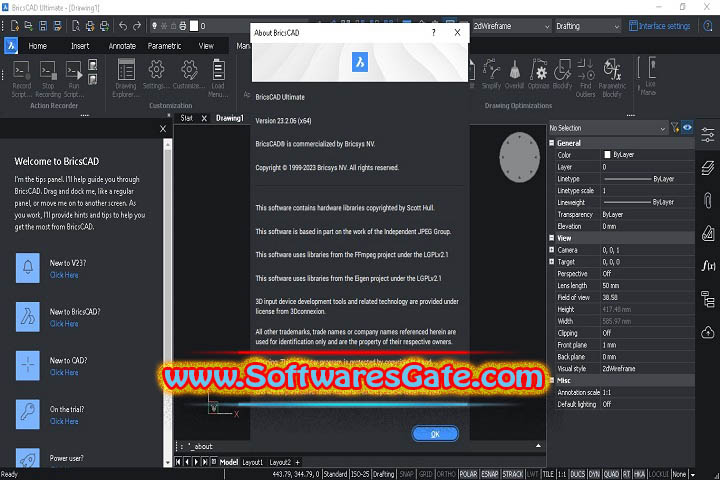The image size is (720, 480).
Task: Open the No Selection dropdown
Action: click(x=608, y=128)
